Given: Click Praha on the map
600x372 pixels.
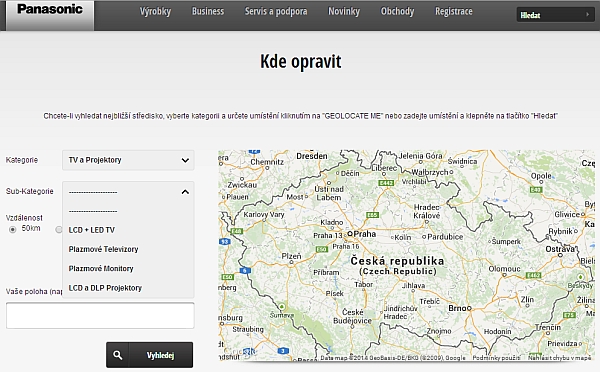Looking at the screenshot, I should pos(364,234).
